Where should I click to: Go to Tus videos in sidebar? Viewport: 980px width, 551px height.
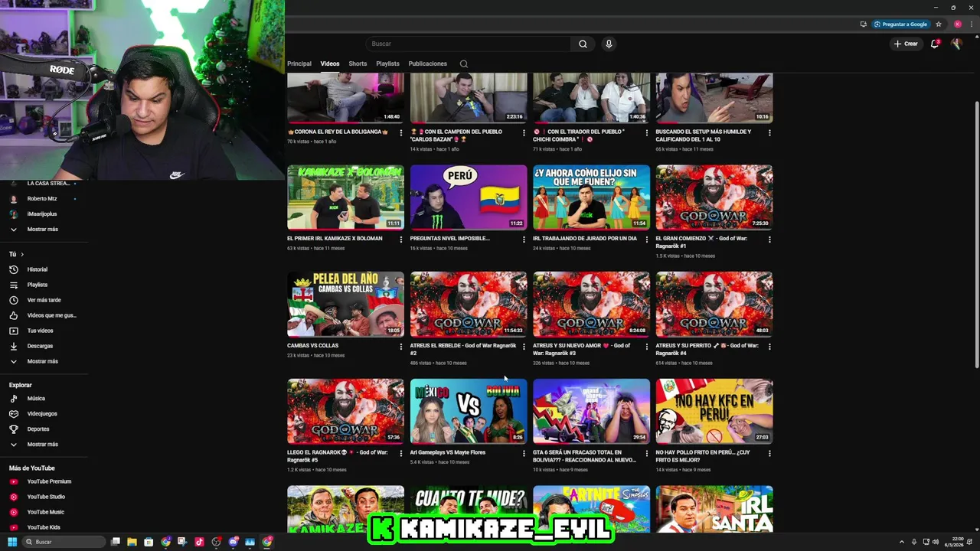pos(42,331)
